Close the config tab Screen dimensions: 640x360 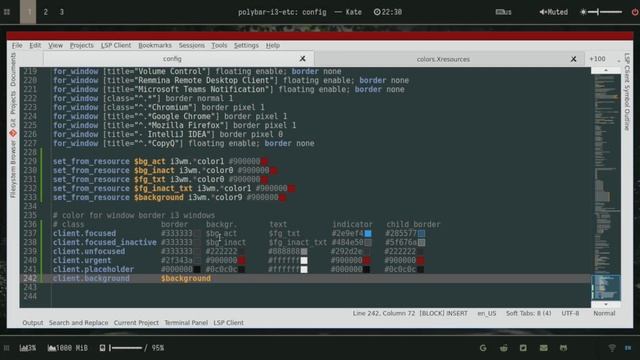(302, 59)
